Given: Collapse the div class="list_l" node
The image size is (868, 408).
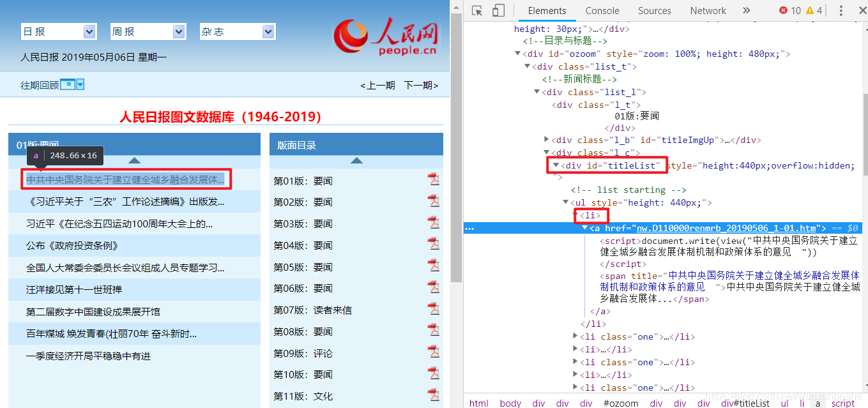Looking at the screenshot, I should pos(538,92).
